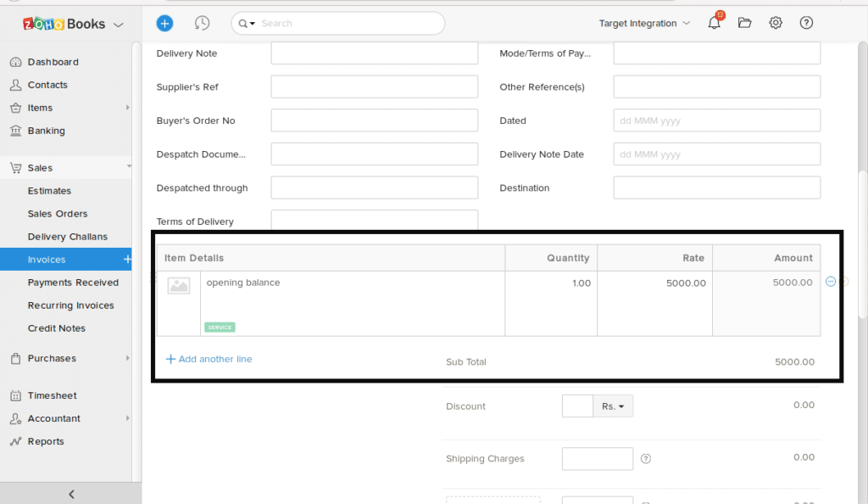
Task: Expand the Accountant submenu arrow
Action: tap(127, 418)
